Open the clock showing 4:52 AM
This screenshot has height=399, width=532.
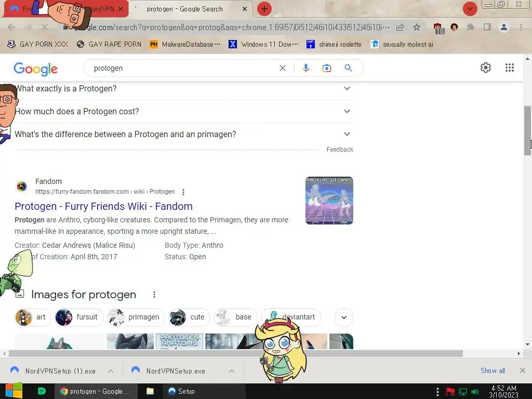tap(504, 392)
